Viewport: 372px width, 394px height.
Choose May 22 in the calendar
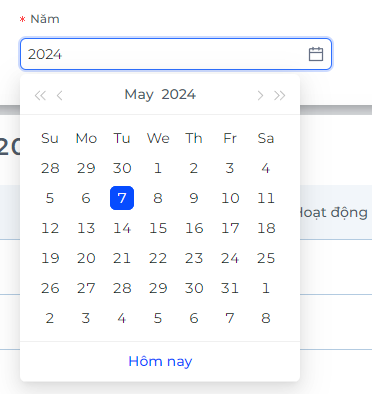click(158, 258)
